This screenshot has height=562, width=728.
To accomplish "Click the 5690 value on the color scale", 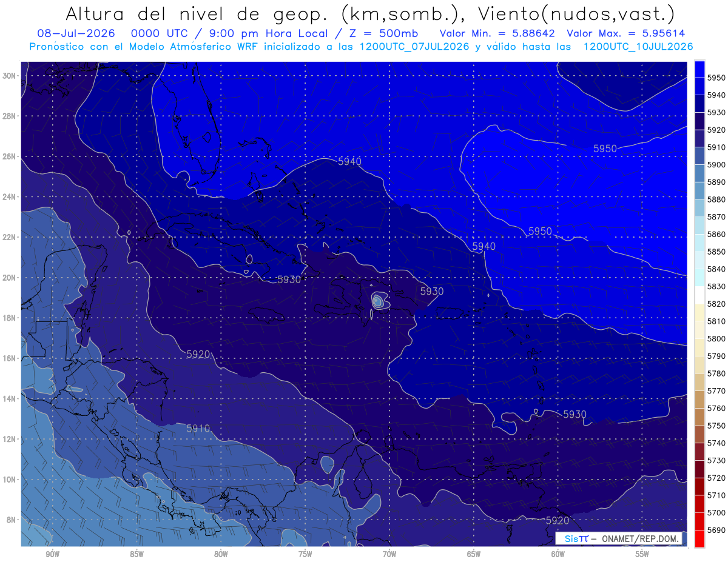I will click(x=716, y=530).
